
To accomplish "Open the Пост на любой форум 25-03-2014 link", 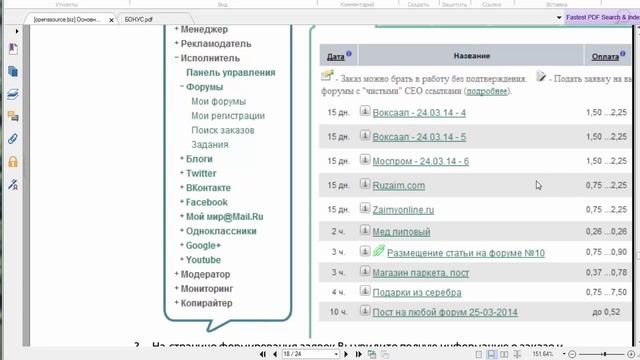I will [445, 312].
